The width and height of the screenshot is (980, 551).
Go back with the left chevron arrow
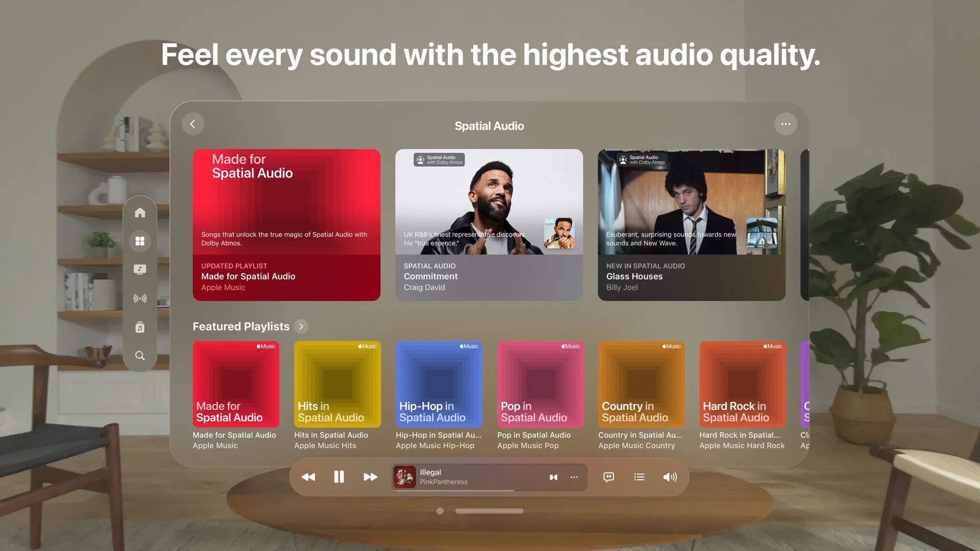(x=193, y=124)
